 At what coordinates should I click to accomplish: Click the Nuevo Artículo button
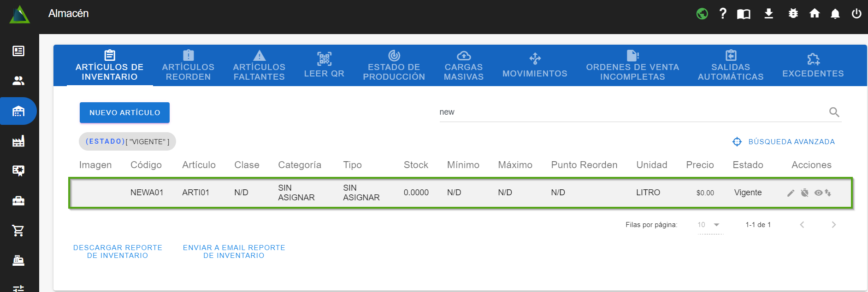pos(124,112)
